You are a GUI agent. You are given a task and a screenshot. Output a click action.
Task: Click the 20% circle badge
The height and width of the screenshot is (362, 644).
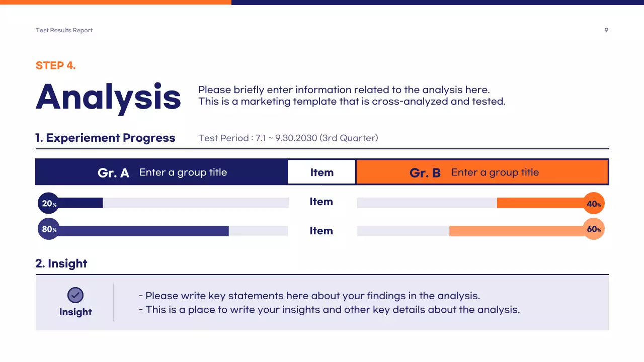click(x=48, y=204)
